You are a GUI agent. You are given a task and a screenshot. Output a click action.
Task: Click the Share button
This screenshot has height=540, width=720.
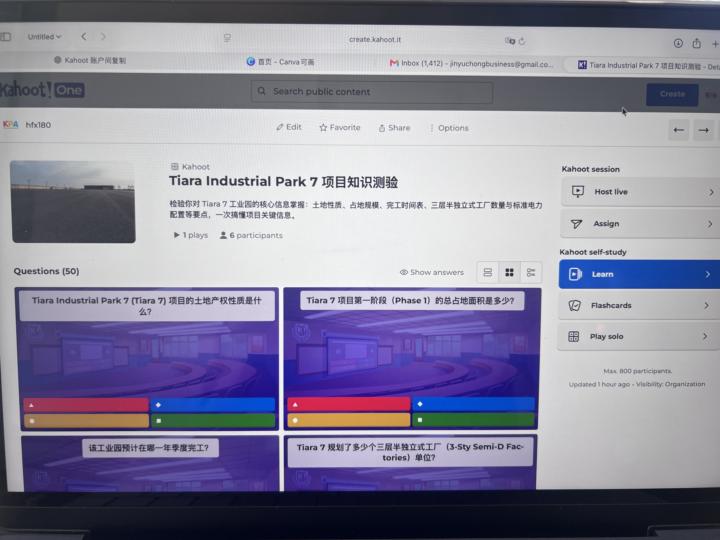point(394,128)
